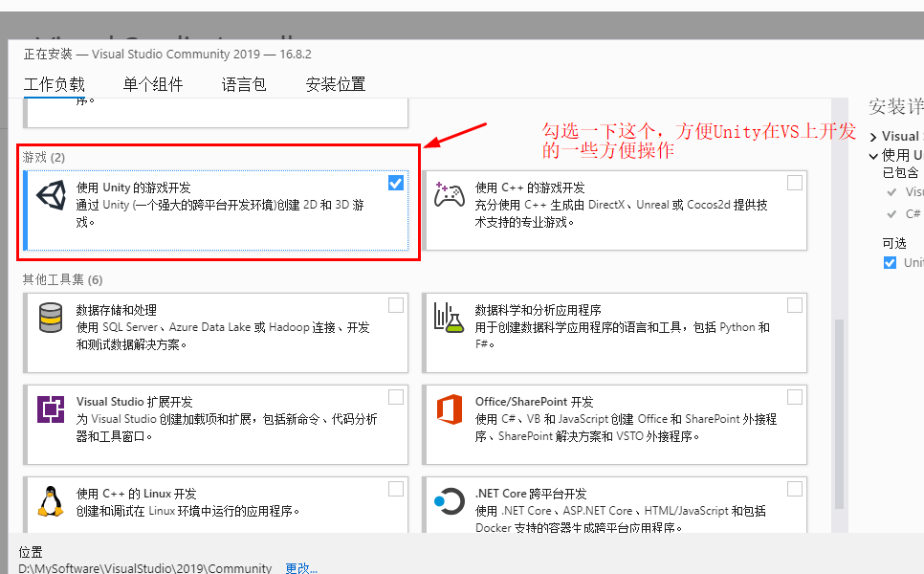Image resolution: width=924 pixels, height=574 pixels.
Task: Open the 安装位置 tab
Action: pyautogui.click(x=336, y=84)
